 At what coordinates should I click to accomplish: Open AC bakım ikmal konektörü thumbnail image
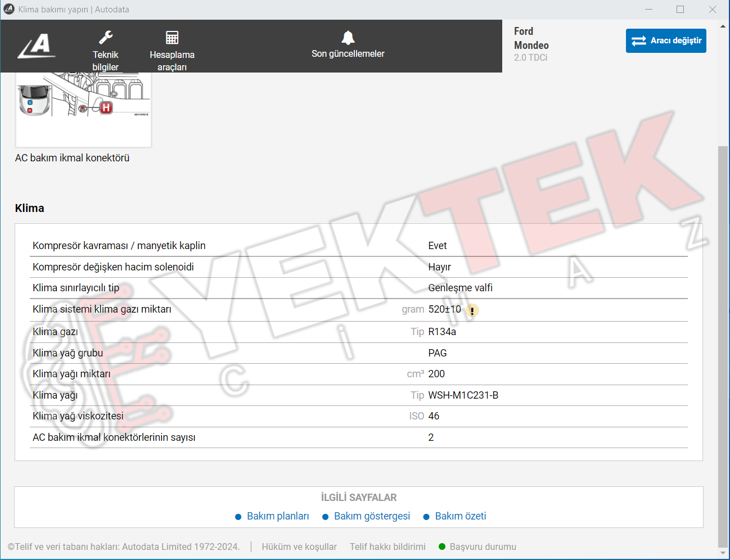coord(83,109)
